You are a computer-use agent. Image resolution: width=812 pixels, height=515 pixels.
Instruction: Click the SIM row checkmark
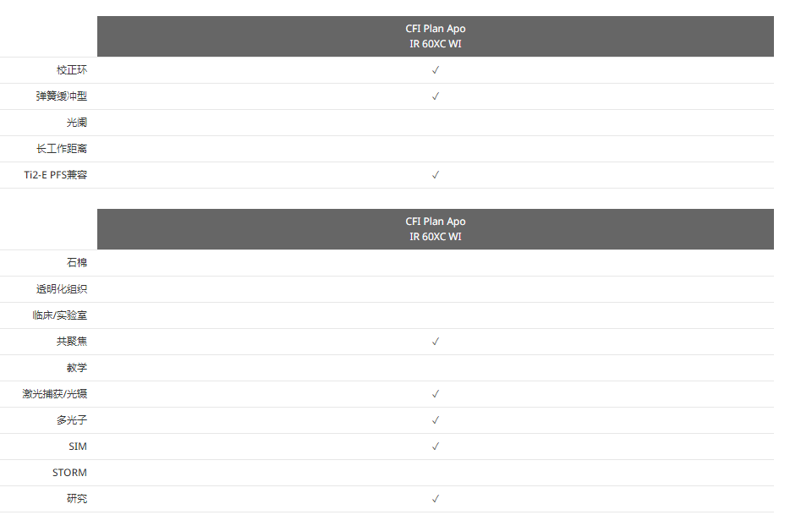click(x=436, y=447)
